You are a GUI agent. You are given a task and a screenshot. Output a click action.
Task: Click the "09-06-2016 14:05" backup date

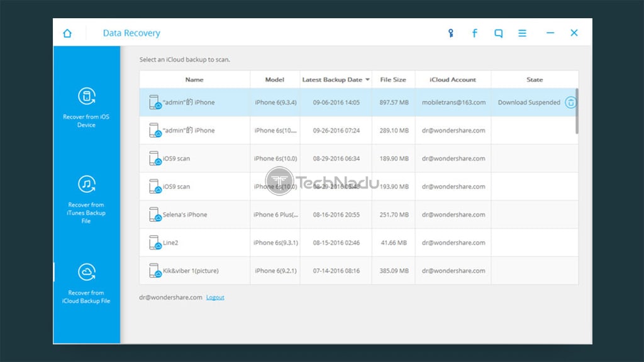(336, 102)
